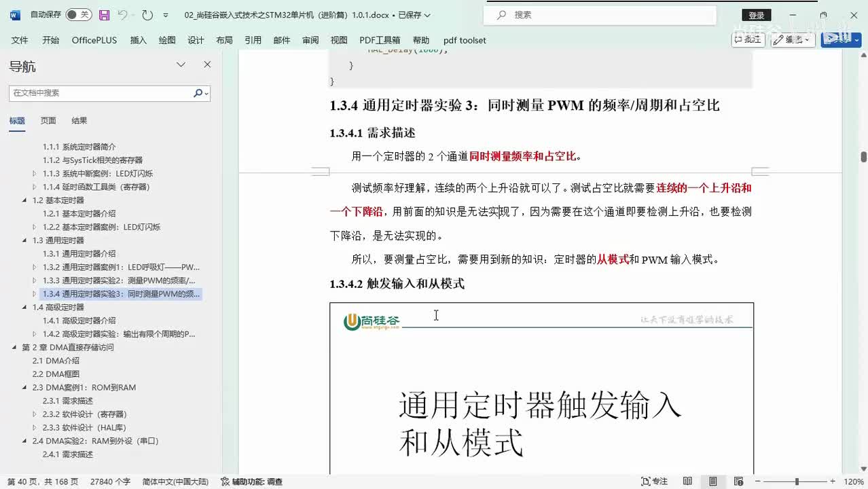Click the 登录 sign-in button
The image size is (868, 489).
pos(756,15)
